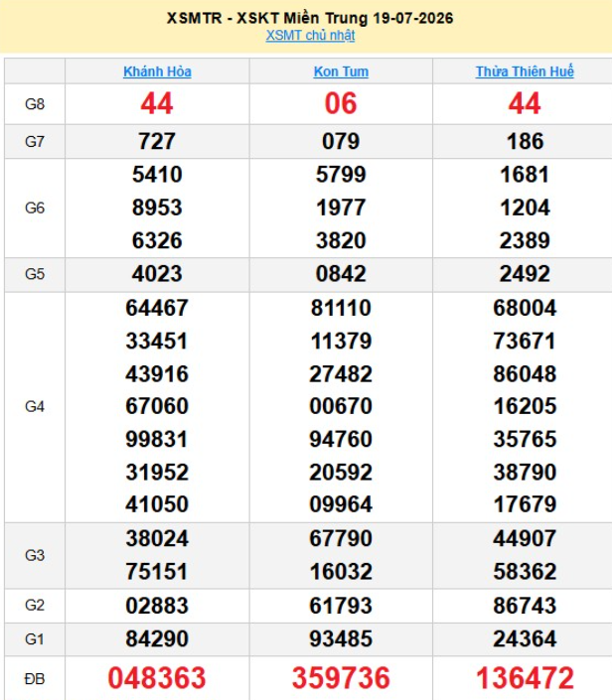612x700 pixels.
Task: Select G4 number 81110
Action: [x=341, y=308]
